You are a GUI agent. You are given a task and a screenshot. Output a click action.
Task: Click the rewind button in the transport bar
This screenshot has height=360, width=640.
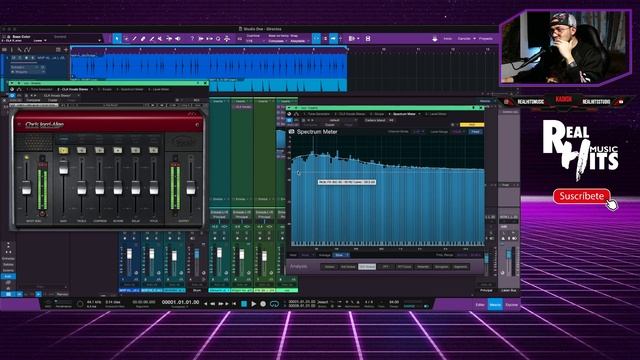click(x=213, y=304)
